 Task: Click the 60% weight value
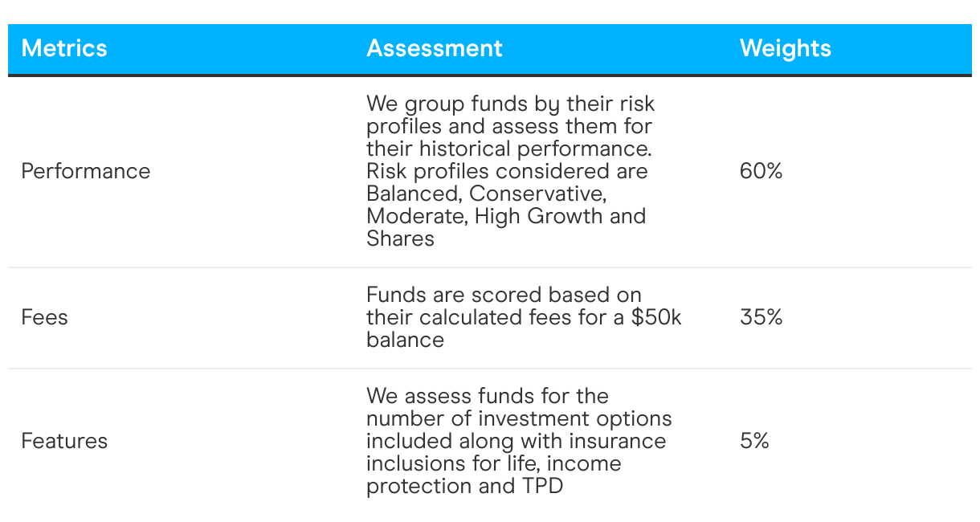pos(761,171)
